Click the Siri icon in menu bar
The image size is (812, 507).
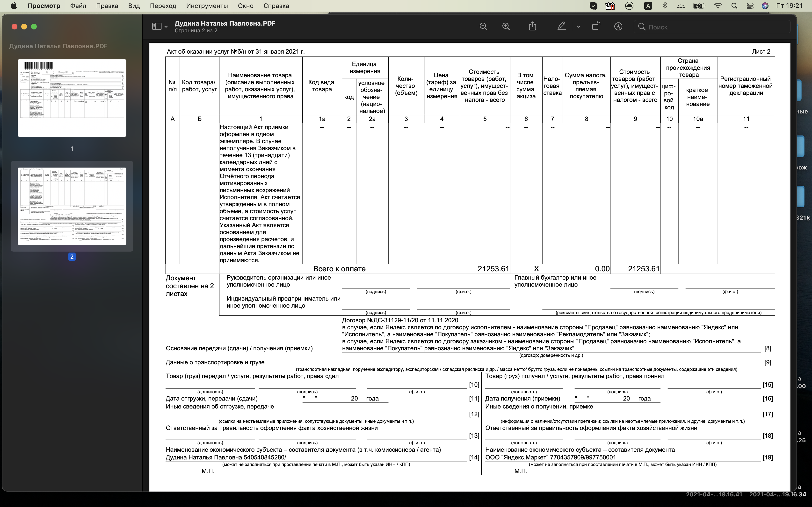click(x=765, y=6)
